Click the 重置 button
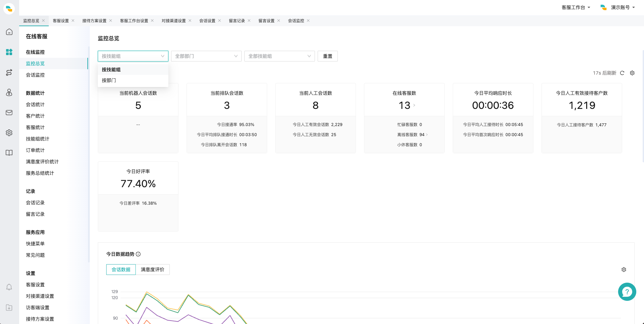 [328, 56]
